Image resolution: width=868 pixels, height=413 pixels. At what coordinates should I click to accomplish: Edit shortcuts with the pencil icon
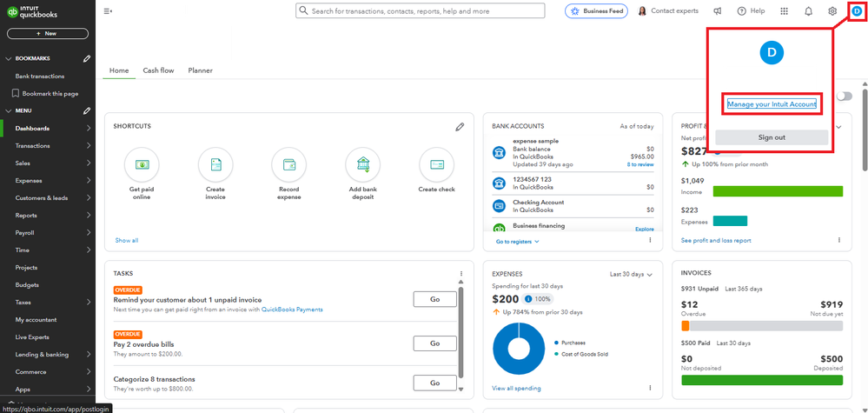coord(460,127)
